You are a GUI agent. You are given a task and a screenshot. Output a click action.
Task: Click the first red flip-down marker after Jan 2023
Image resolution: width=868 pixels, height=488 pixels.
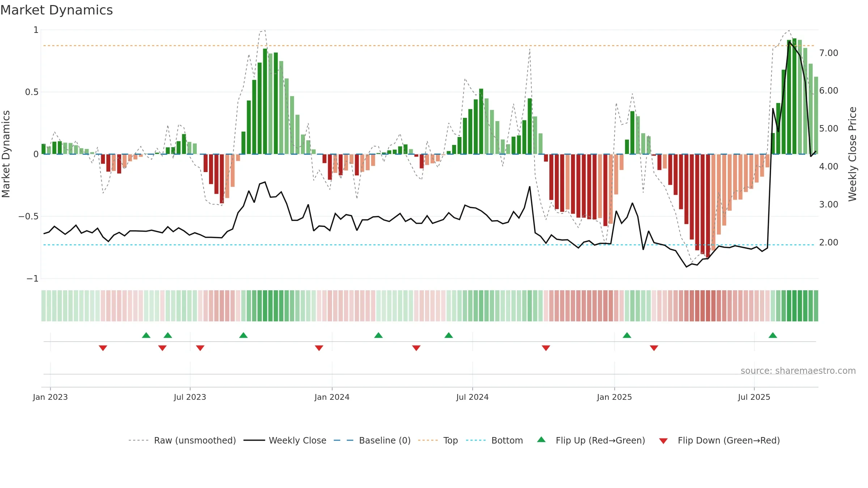coord(103,348)
